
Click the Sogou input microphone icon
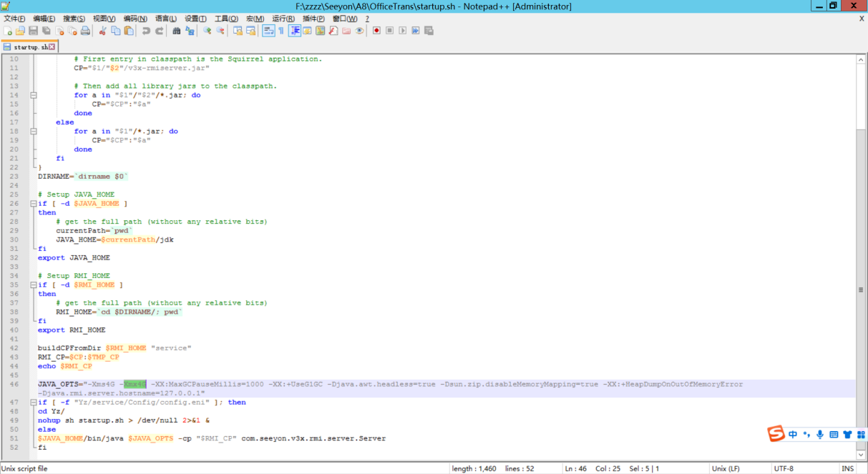coord(820,434)
